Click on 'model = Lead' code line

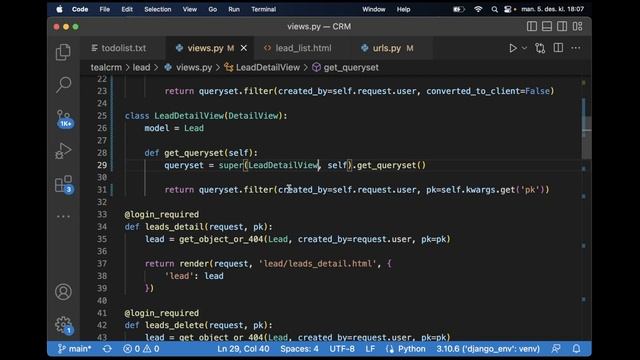coord(174,128)
